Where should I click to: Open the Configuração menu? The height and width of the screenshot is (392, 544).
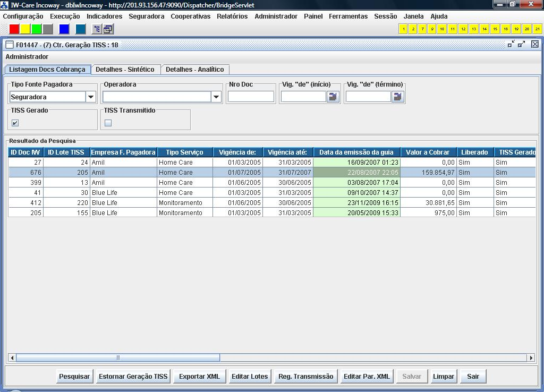23,16
